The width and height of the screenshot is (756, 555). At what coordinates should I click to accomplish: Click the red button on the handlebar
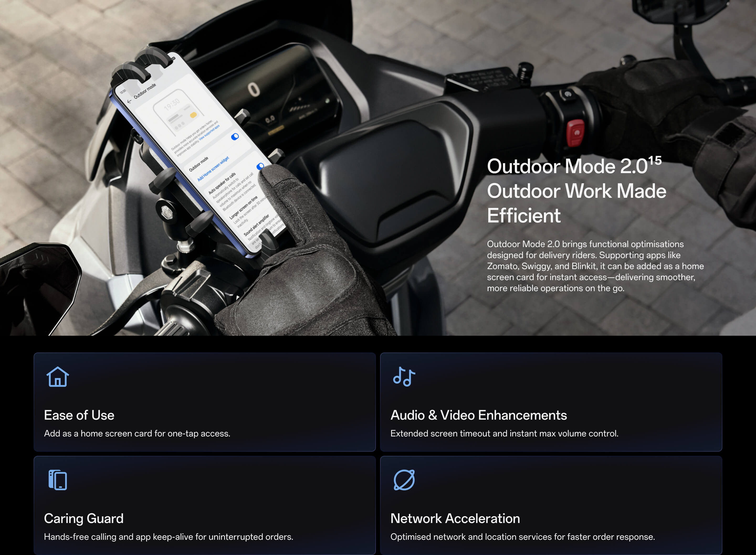point(575,133)
